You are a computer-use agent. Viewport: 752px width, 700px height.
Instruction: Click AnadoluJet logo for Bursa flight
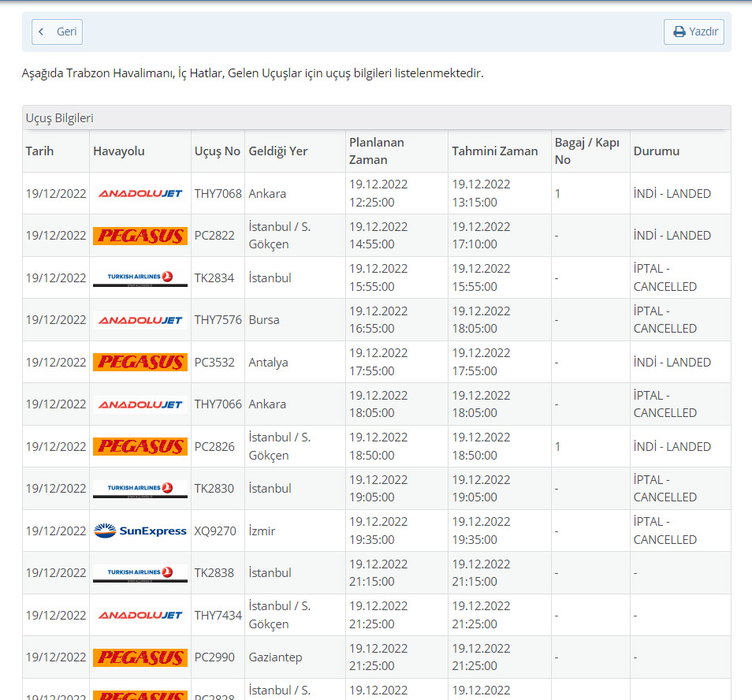140,320
